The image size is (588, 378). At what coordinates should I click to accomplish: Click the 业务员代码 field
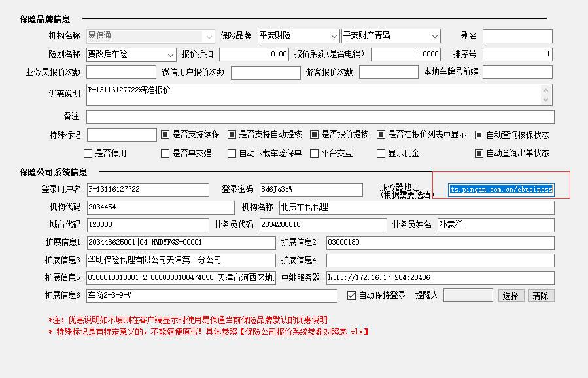tap(323, 225)
